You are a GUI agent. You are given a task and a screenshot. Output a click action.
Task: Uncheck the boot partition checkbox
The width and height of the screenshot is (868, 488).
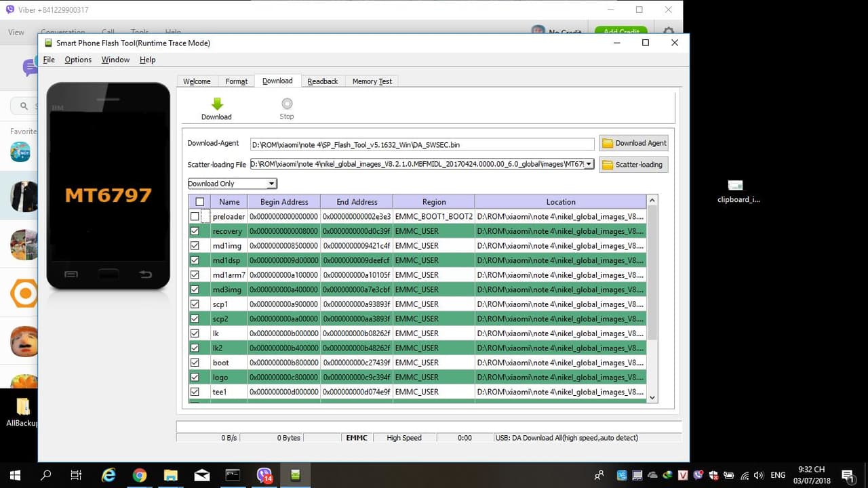coord(195,363)
